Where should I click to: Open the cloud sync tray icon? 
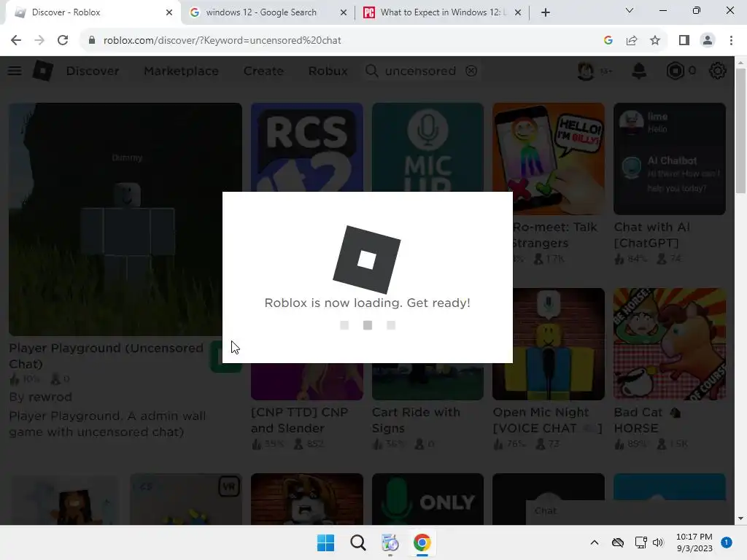617,542
